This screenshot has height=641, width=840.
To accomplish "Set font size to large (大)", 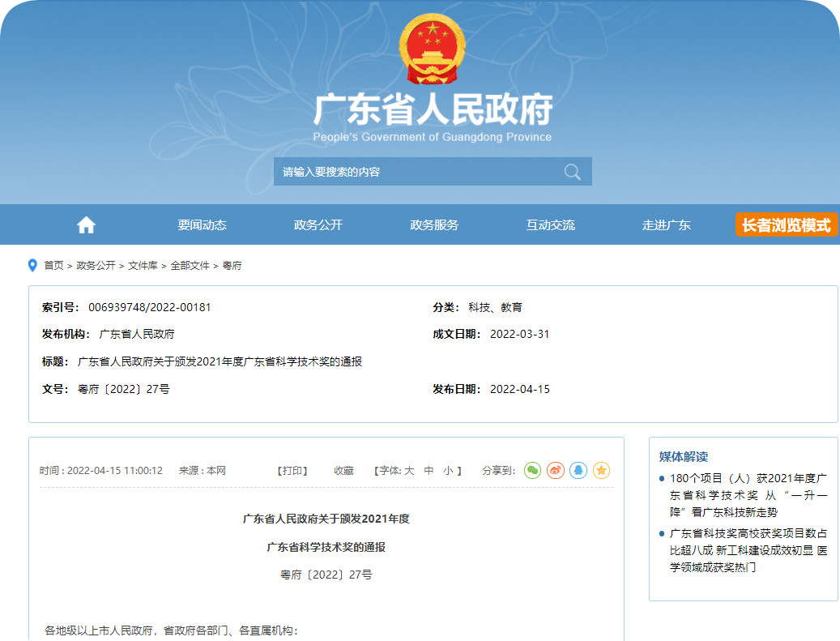I will click(409, 471).
